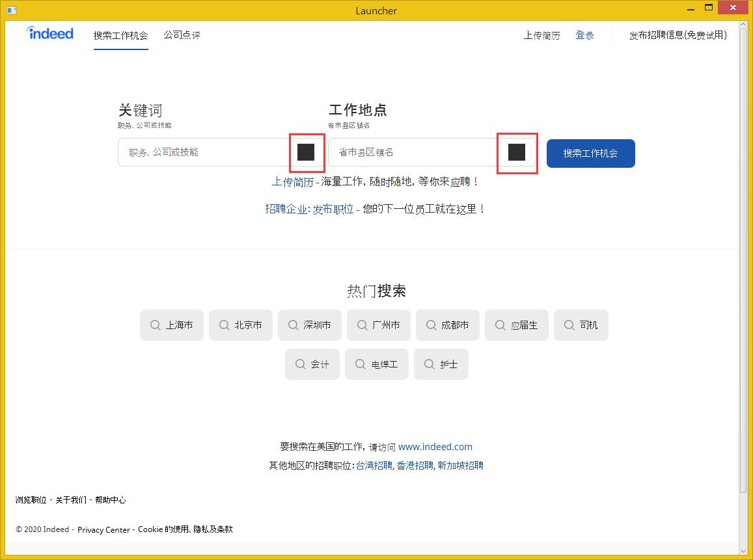
Task: Pick 应届生 from popular searches
Action: point(517,325)
